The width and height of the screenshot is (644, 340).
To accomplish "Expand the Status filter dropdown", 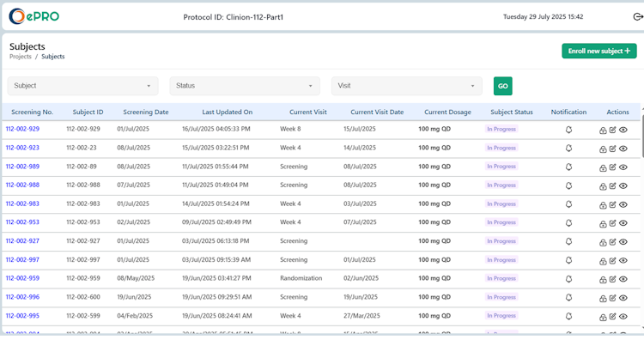I will point(245,86).
